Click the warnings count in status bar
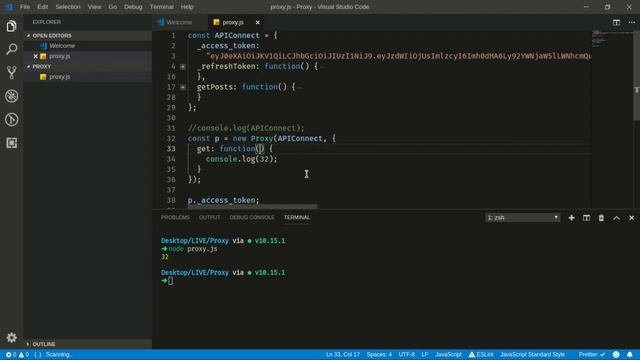The height and width of the screenshot is (360, 640). coord(24,354)
